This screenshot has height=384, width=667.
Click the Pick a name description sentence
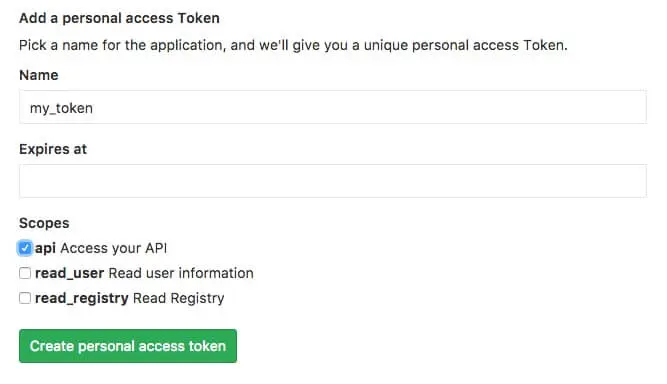pyautogui.click(x=293, y=45)
